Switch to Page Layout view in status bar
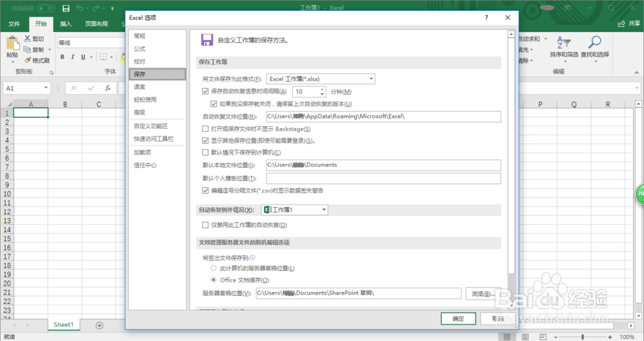 [525, 337]
